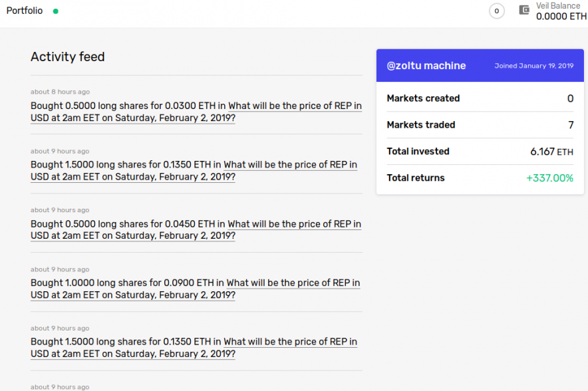Click the @zoltu machine username header
The height and width of the screenshot is (391, 588).
[x=426, y=66]
